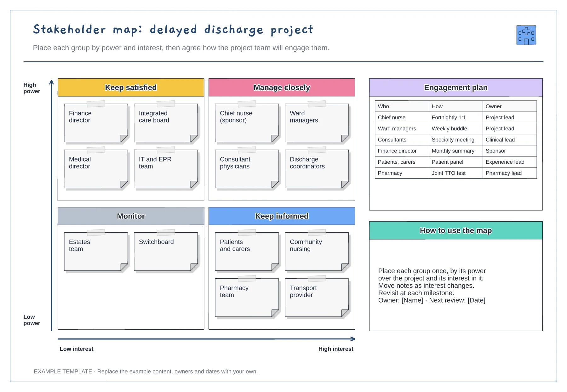Screen dimensions: 567x392
Task: Click the hospital building icon
Action: 526,35
